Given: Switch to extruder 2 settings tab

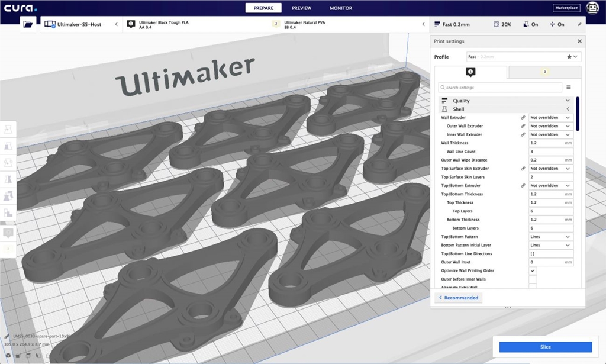Looking at the screenshot, I should (x=544, y=72).
